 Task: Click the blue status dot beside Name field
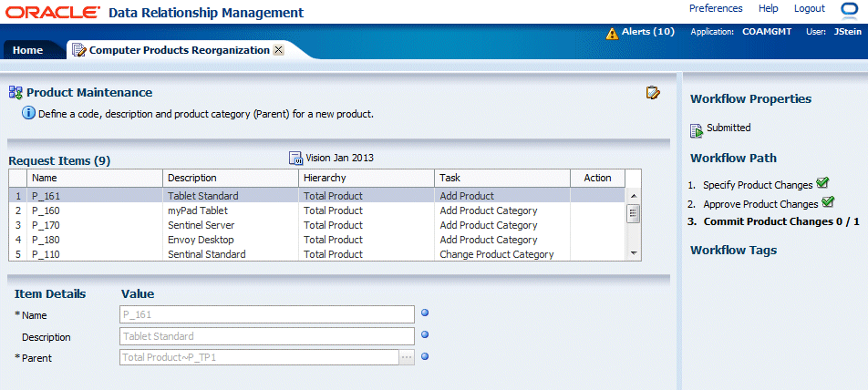[425, 313]
